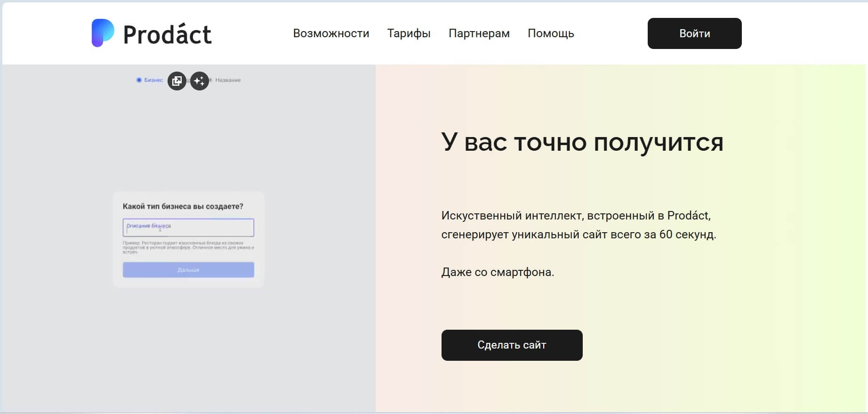This screenshot has width=868, height=414.
Task: Click the Войти login button
Action: click(694, 33)
